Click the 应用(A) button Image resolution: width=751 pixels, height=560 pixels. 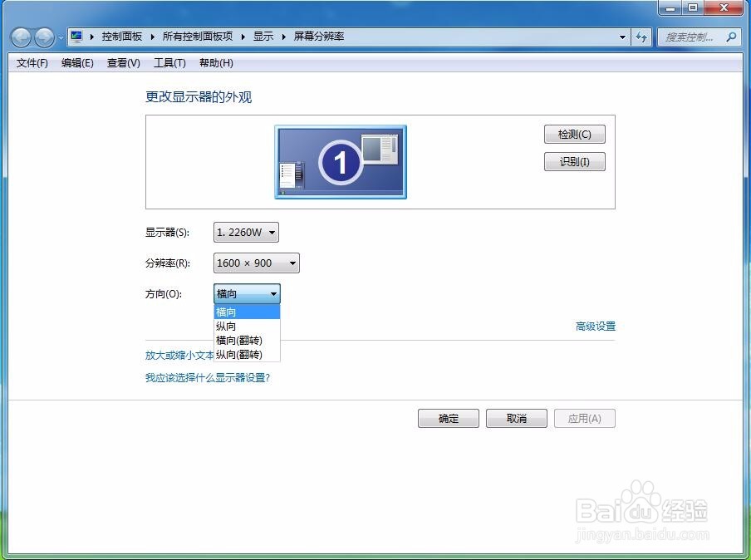tap(584, 418)
